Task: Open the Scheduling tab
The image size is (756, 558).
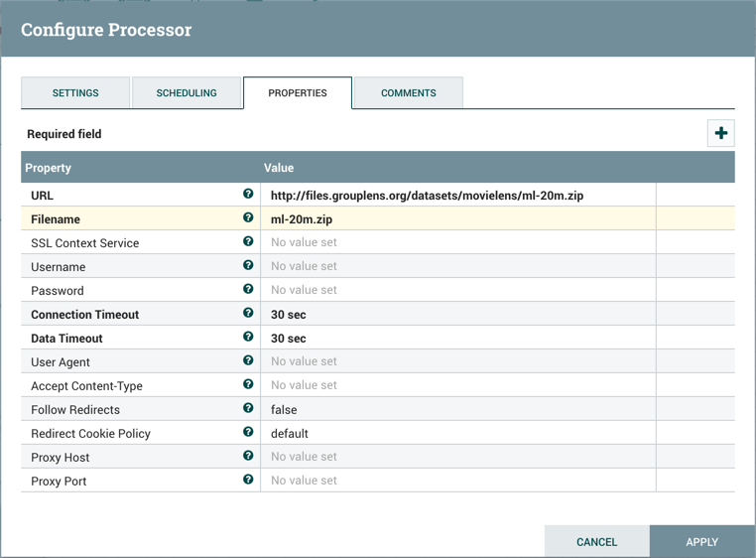Action: tap(187, 93)
